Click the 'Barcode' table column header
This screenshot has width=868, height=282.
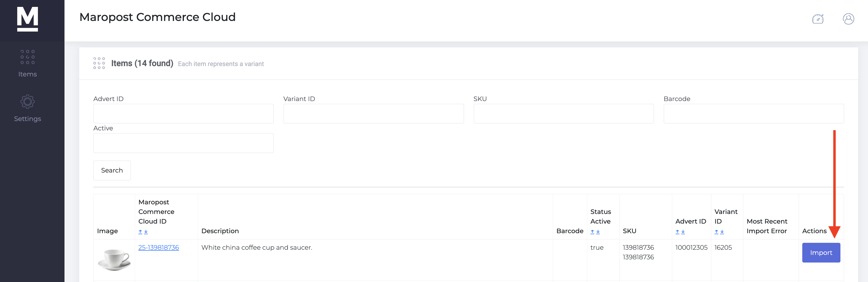pyautogui.click(x=570, y=231)
